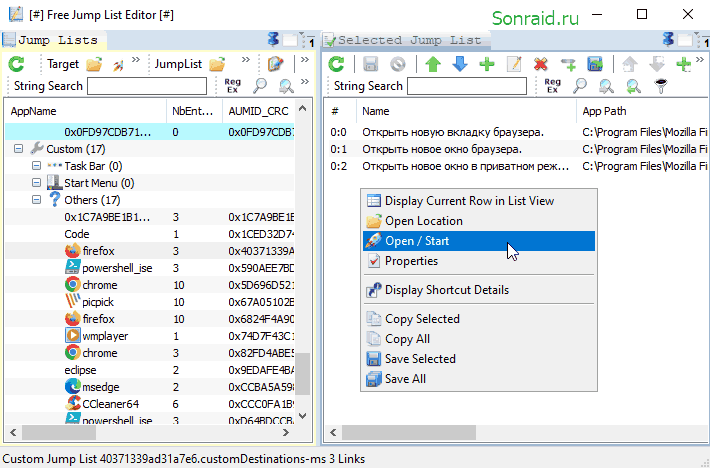Select Open / Start menu entry
Screen dimensions: 710x468
click(x=479, y=241)
